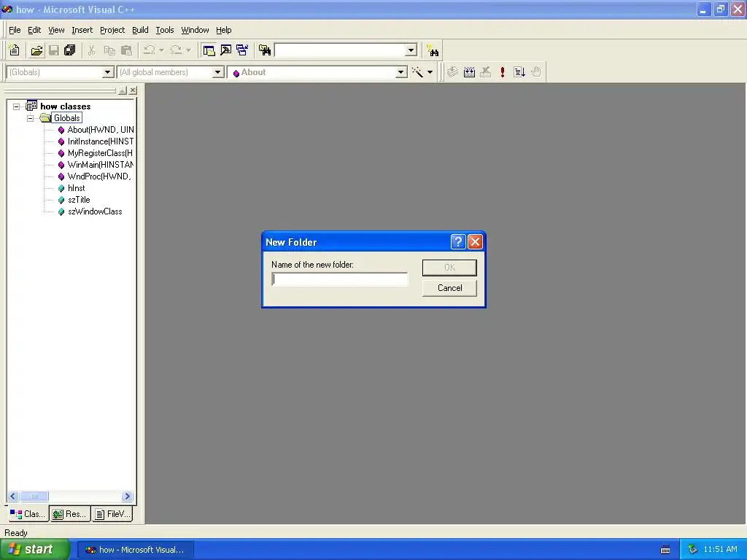
Task: Open the (Globals) class dropdown
Action: pyautogui.click(x=108, y=72)
